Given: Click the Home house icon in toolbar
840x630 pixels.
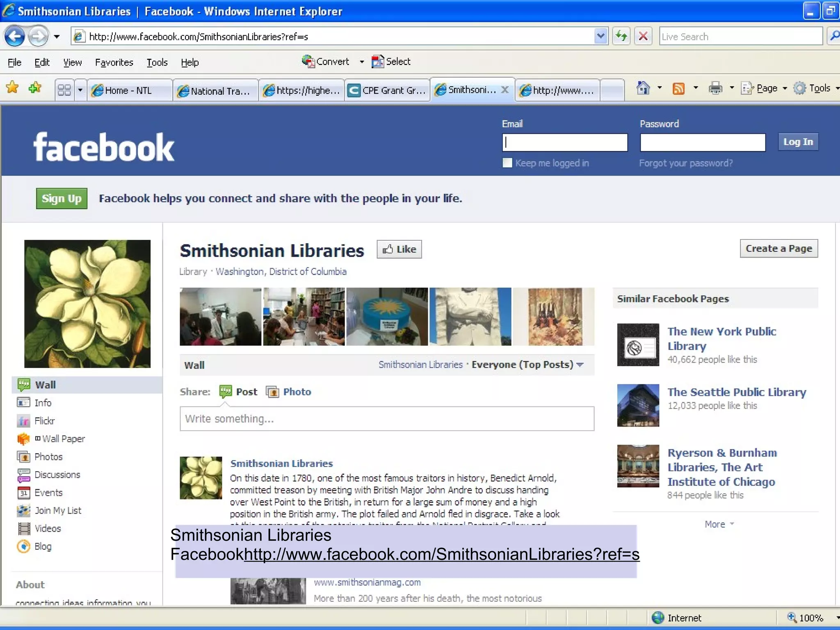Looking at the screenshot, I should pos(644,88).
